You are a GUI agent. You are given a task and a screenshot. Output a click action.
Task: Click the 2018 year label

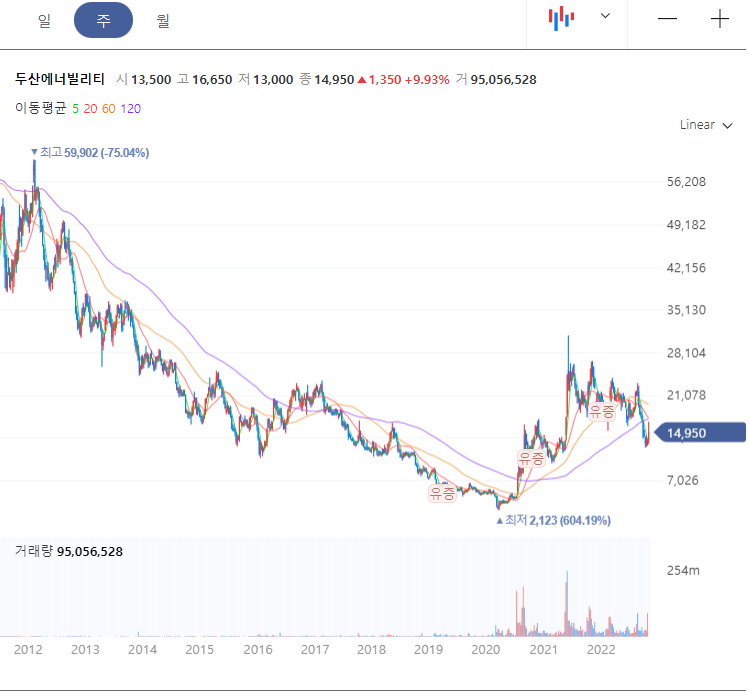point(371,649)
